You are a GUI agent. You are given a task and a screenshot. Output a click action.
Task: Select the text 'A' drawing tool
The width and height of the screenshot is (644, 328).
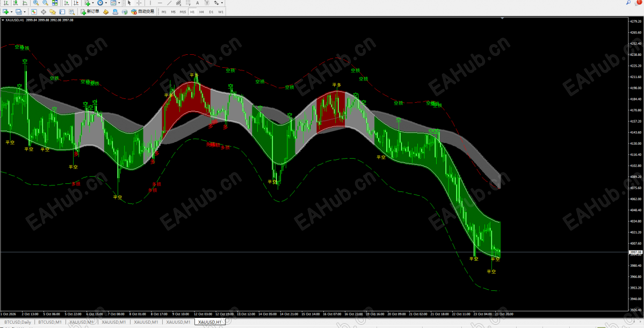[x=197, y=3]
